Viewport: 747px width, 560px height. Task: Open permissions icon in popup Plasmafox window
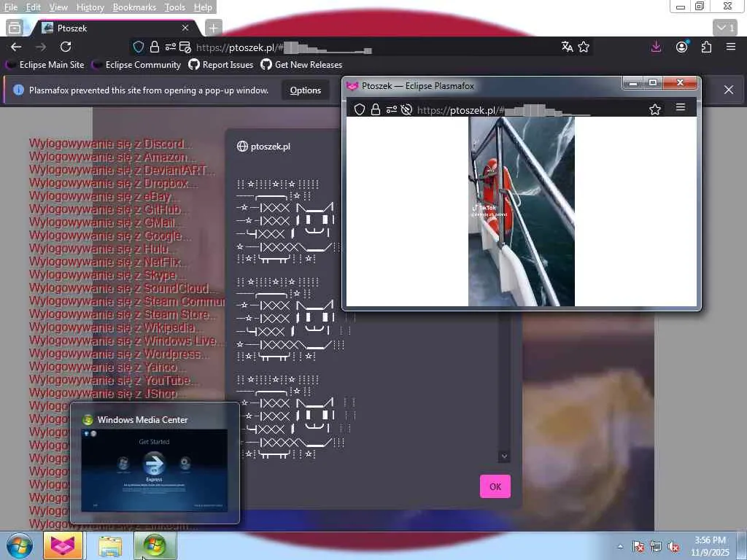point(391,109)
